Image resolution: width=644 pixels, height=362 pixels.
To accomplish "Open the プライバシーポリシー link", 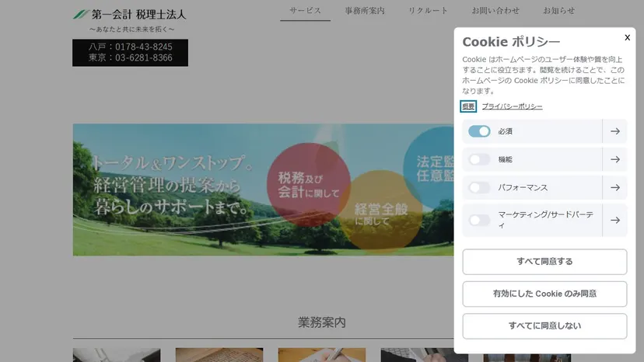I will pos(512,106).
